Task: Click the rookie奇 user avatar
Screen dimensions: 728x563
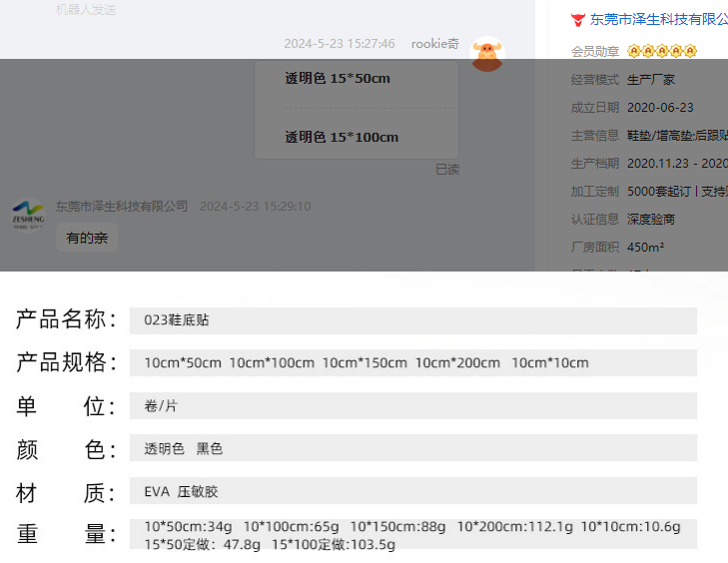Action: point(487,54)
